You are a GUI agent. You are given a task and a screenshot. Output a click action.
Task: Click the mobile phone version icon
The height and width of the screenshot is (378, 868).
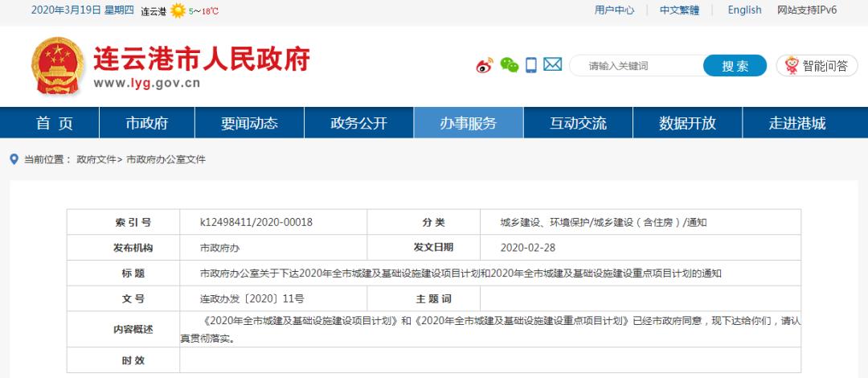530,66
